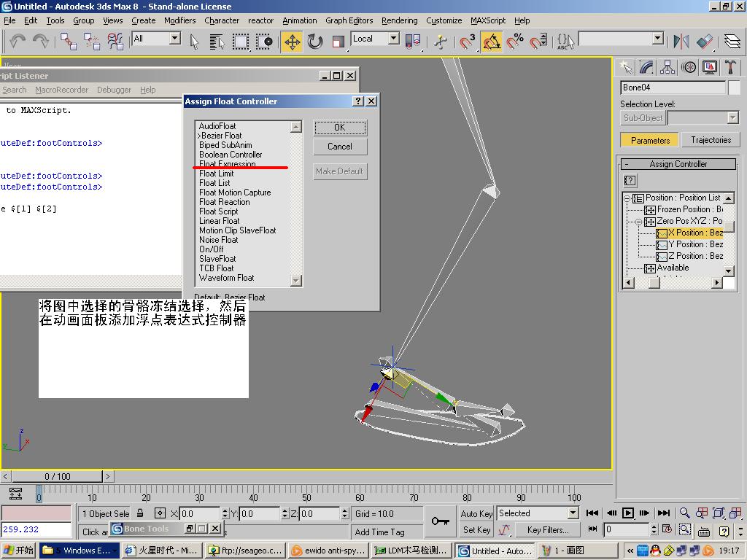Click OK in Assign Float Controller

point(340,128)
